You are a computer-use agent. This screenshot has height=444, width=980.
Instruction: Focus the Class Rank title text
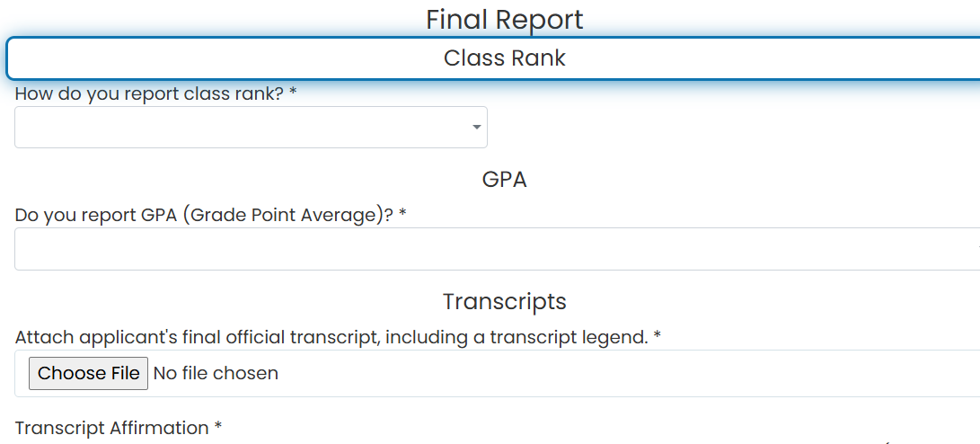[505, 58]
